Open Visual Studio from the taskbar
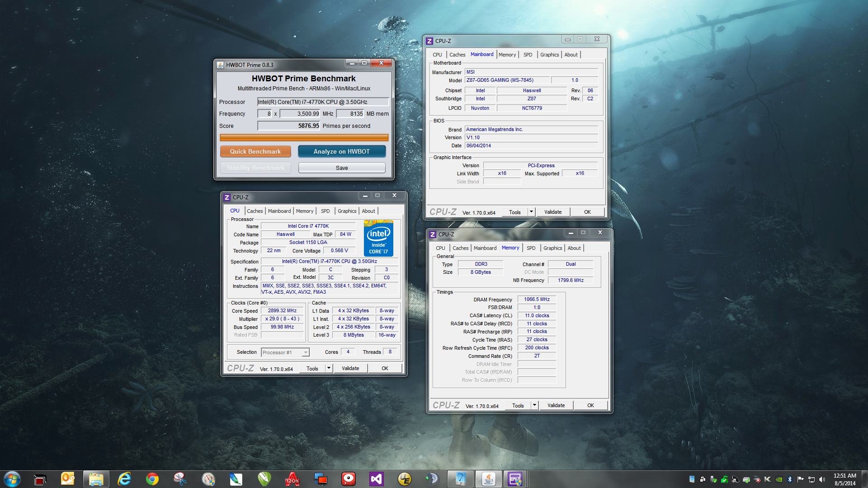 coord(376,479)
